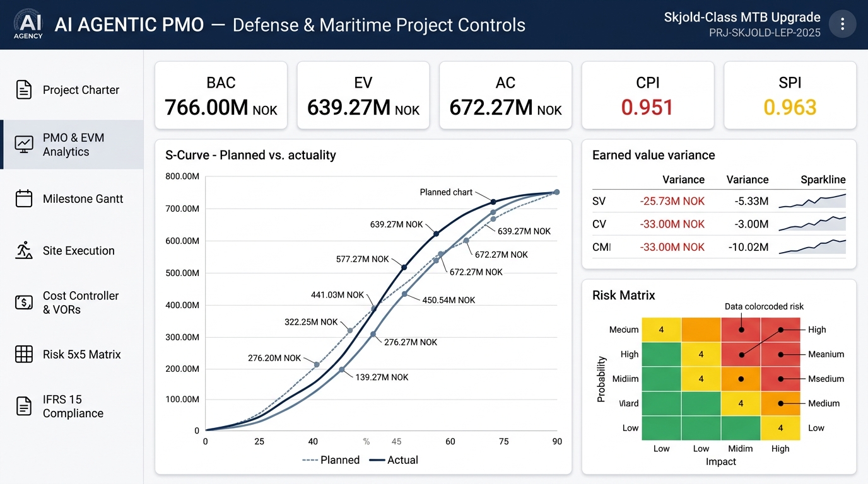
Task: Click the 322.25M NOK data label
Action: pos(311,322)
